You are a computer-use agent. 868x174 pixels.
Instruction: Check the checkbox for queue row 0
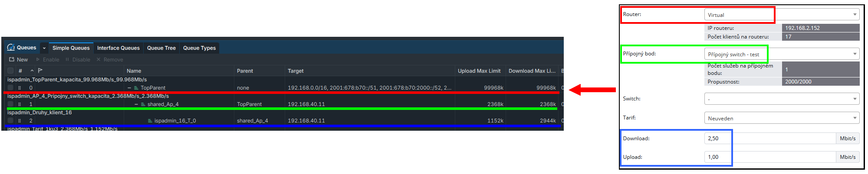click(10, 88)
